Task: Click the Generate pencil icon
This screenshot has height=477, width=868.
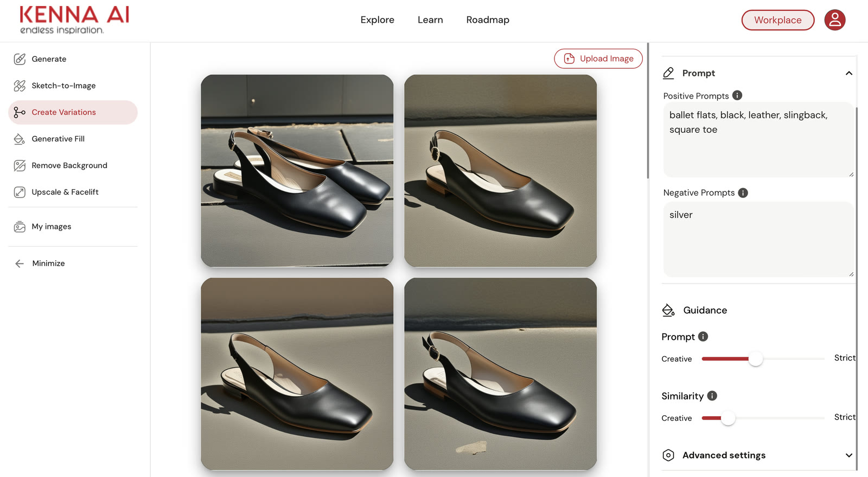Action: pyautogui.click(x=20, y=59)
